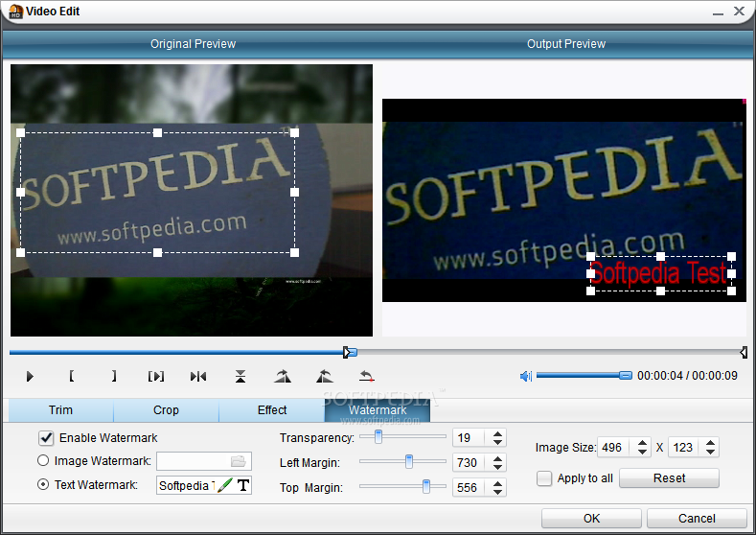Open the Effect tab

click(272, 410)
